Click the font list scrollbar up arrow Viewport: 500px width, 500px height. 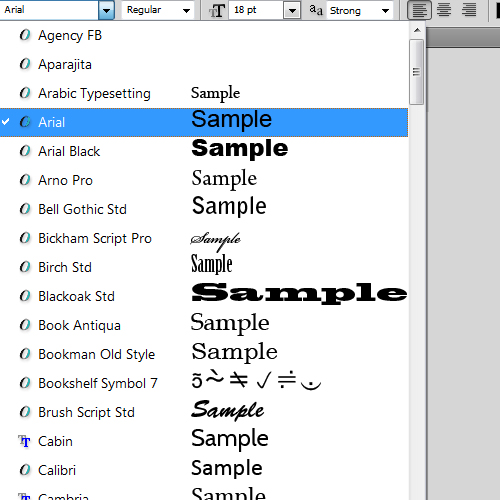tap(417, 30)
